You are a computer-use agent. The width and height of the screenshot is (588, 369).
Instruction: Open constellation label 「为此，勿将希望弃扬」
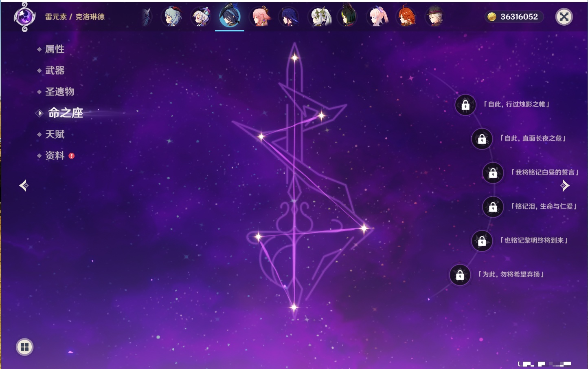click(511, 274)
